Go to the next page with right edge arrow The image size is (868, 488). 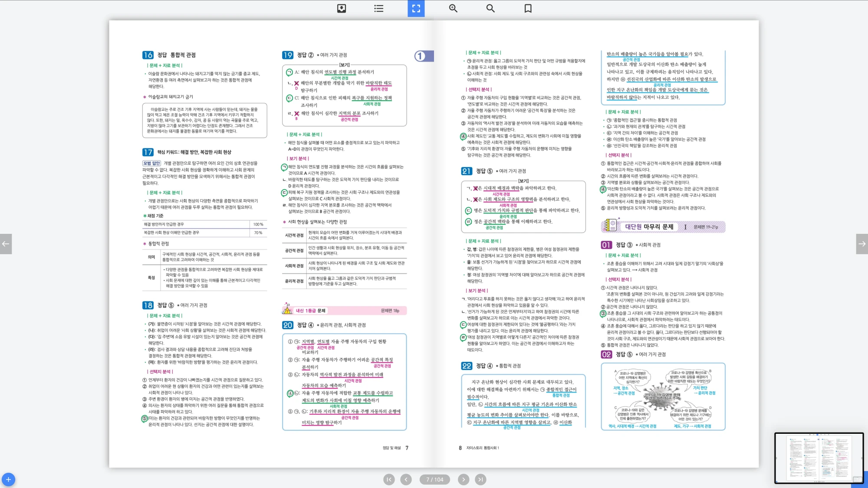tap(862, 244)
